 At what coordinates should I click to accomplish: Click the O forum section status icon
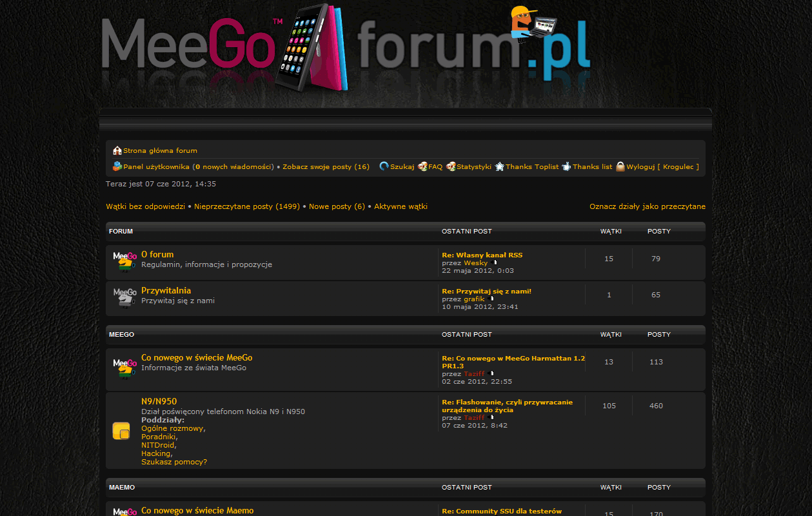click(124, 261)
